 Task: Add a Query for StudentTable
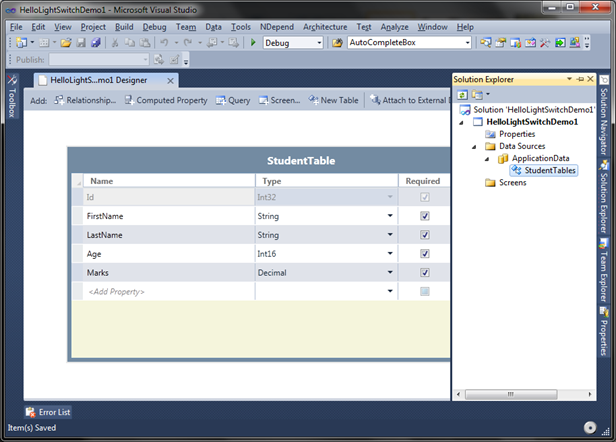coord(233,100)
